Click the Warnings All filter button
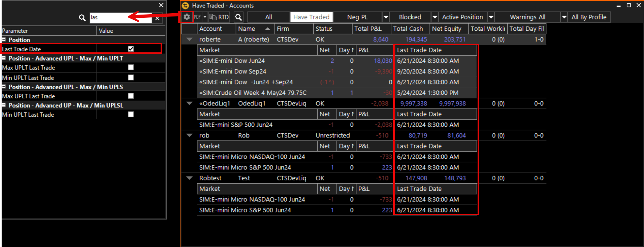The height and width of the screenshot is (247, 644). (527, 17)
